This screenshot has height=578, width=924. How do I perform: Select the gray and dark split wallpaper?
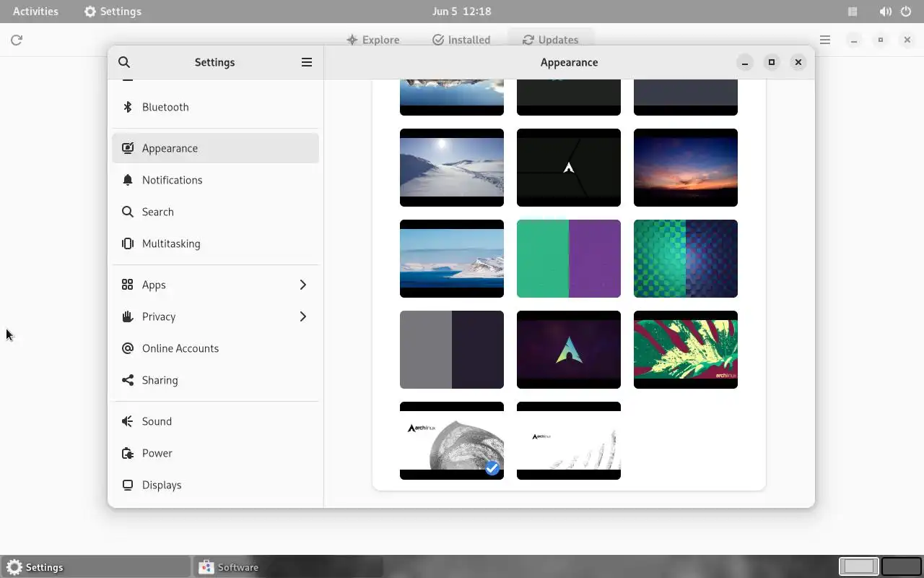(x=452, y=350)
